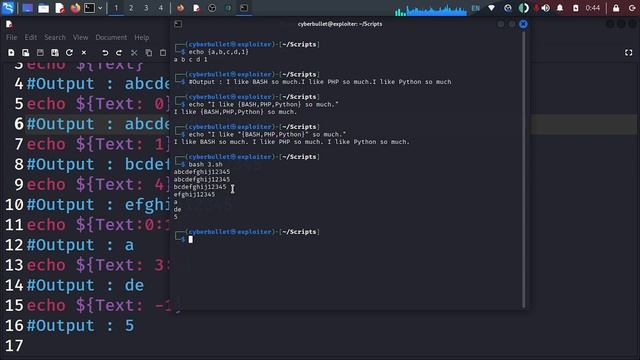Viewport: 640px width, 360px height.
Task: Click the Paste toolbar icon
Action: (163, 53)
